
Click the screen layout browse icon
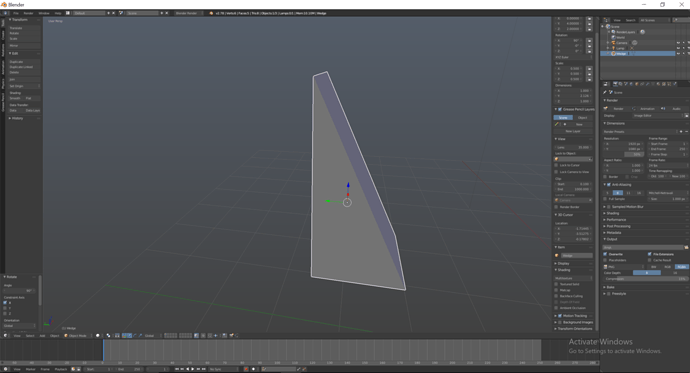[68, 13]
